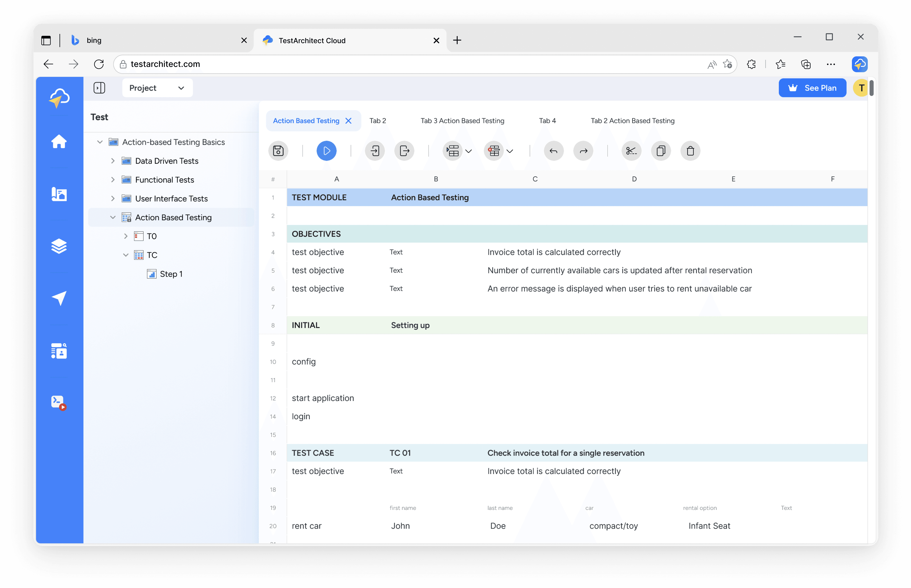Select Step 1 in the tree

click(171, 274)
